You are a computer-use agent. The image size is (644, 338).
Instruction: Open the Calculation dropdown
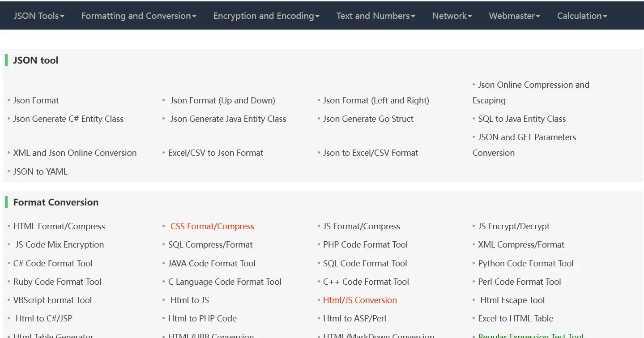pos(581,16)
